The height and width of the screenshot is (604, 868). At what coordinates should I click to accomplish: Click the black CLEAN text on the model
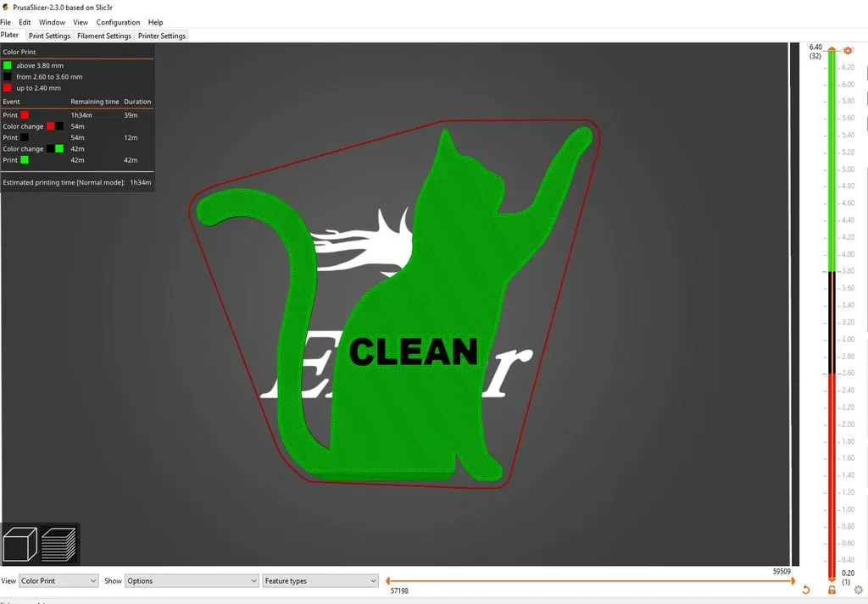click(x=414, y=352)
